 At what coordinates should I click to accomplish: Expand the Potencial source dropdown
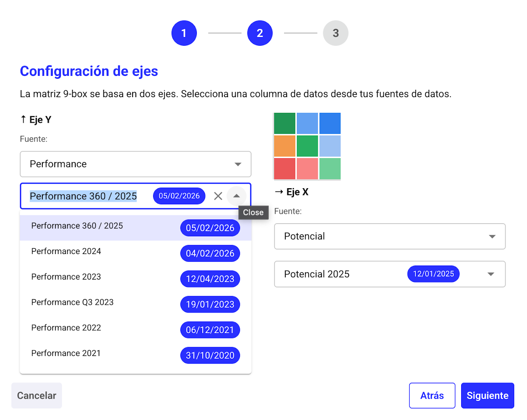(x=389, y=236)
